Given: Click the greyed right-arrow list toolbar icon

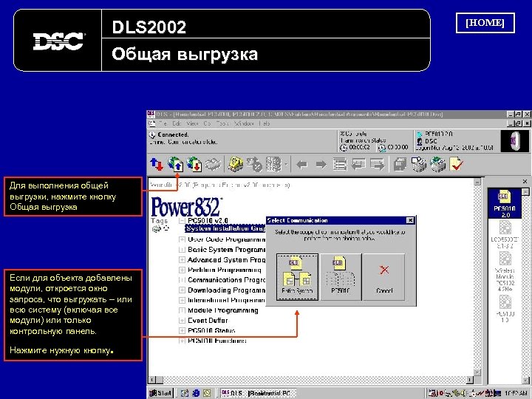Looking at the screenshot, I should click(378, 165).
